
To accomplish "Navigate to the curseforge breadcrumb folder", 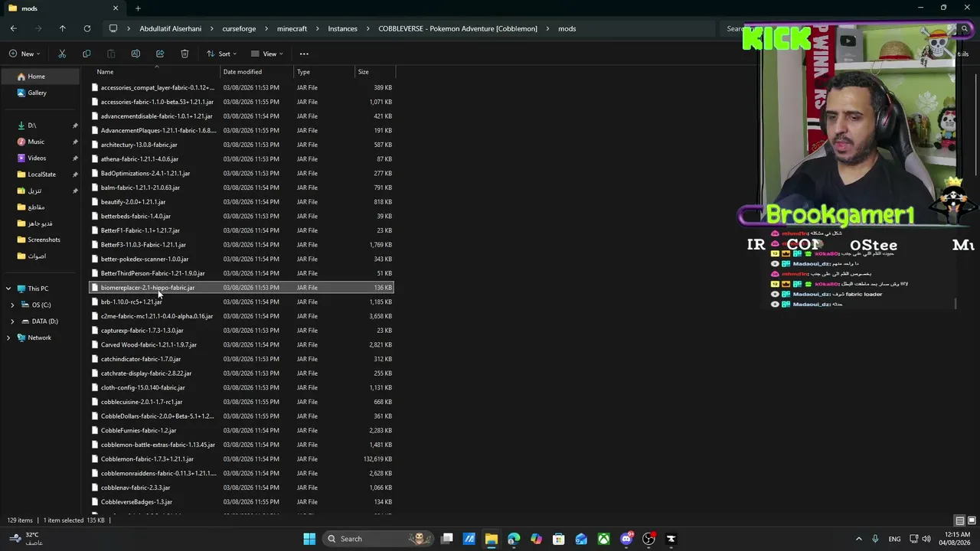I will (239, 28).
